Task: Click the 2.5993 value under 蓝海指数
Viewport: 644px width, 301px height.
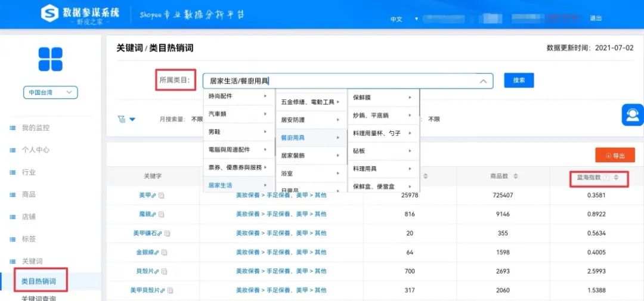Action: (596, 271)
